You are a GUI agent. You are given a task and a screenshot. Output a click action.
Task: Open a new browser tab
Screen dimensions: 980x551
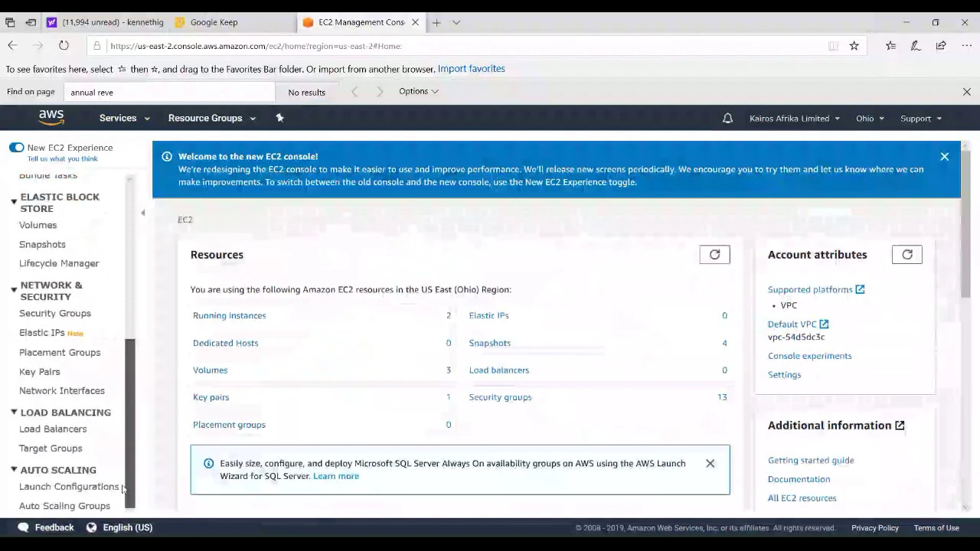click(x=436, y=22)
